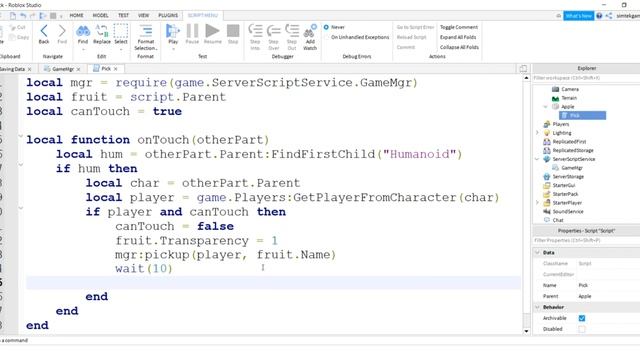640x360 pixels.
Task: Collapse the Behavior properties section
Action: point(538,307)
